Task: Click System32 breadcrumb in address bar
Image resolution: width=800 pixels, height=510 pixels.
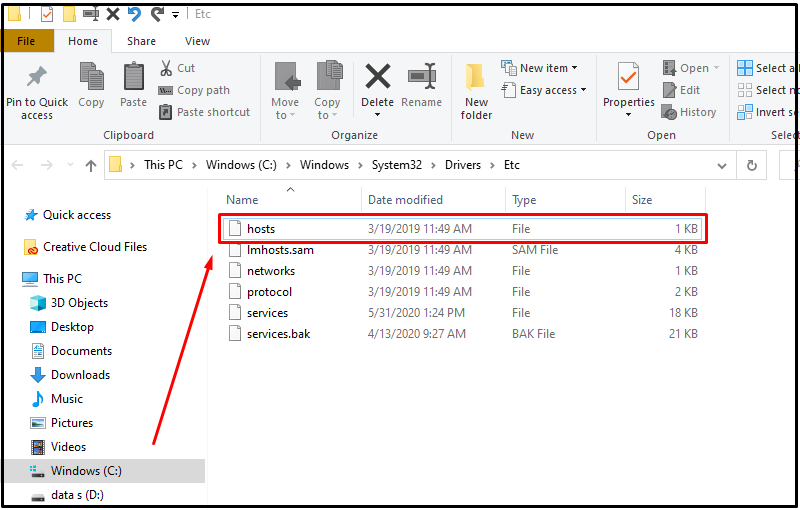Action: pyautogui.click(x=397, y=165)
